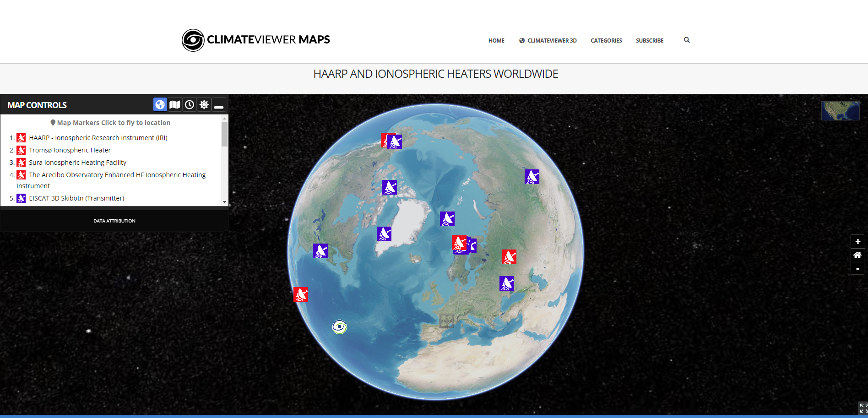Open the sun lighting settings icon
Screen dimensions: 868x418
204,105
